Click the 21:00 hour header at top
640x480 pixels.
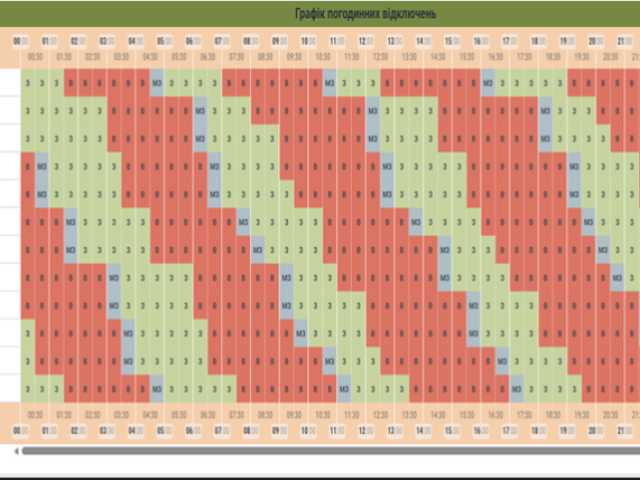click(x=626, y=41)
